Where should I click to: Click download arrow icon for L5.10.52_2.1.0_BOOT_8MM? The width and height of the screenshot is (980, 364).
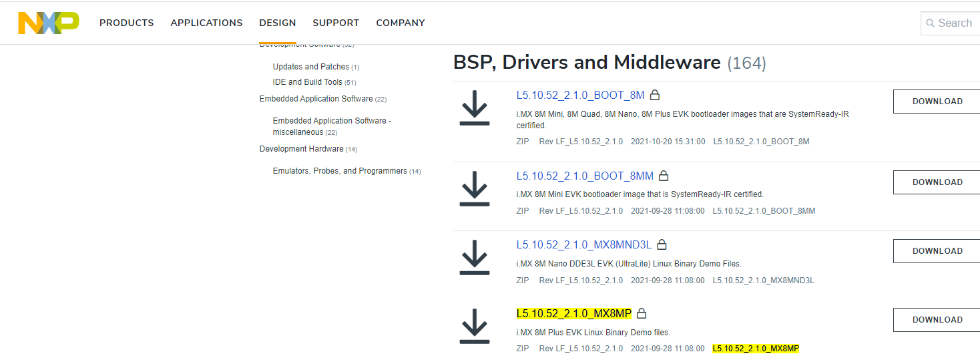pos(475,188)
